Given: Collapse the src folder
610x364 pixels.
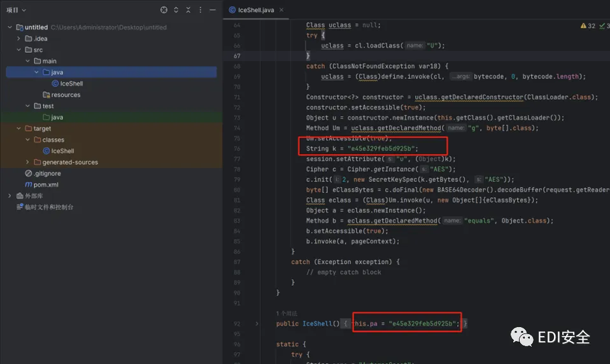Looking at the screenshot, I should [18, 50].
